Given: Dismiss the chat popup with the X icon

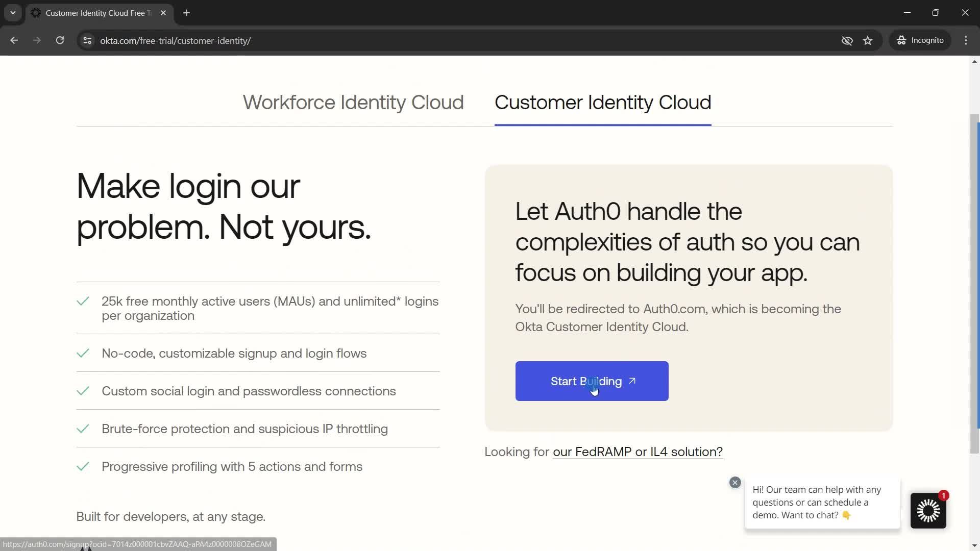Looking at the screenshot, I should click(735, 483).
